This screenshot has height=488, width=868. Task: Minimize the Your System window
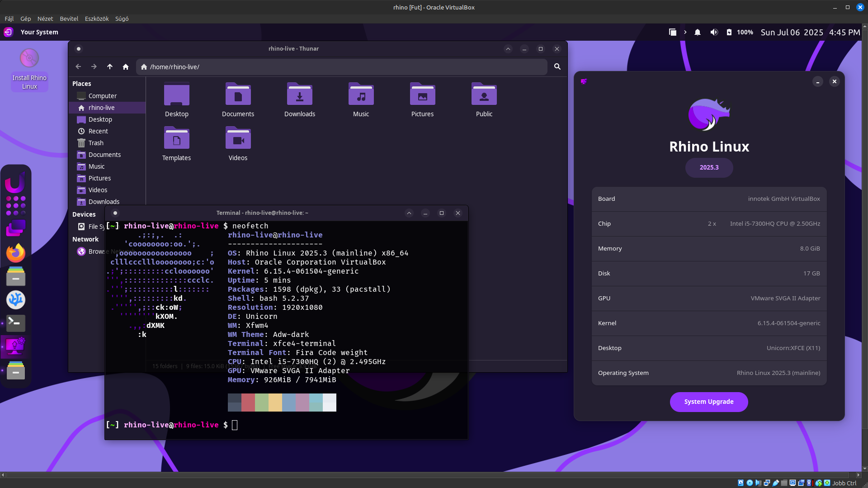tap(818, 81)
